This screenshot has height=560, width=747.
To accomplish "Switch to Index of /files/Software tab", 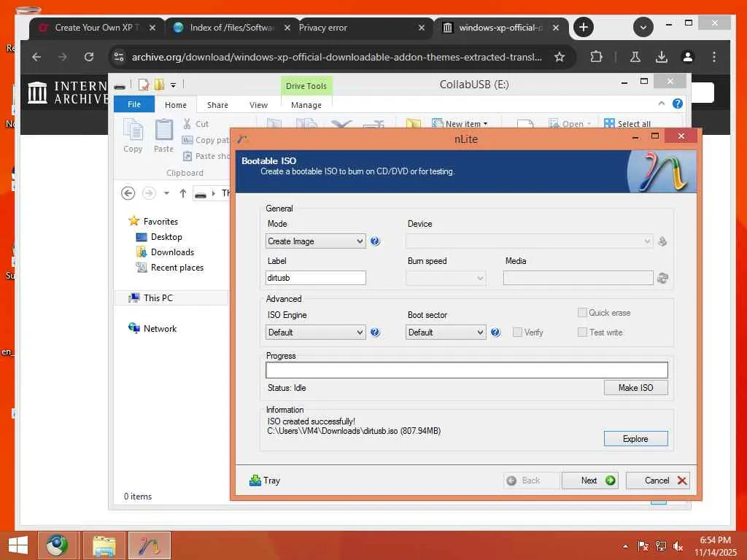I will click(x=231, y=28).
